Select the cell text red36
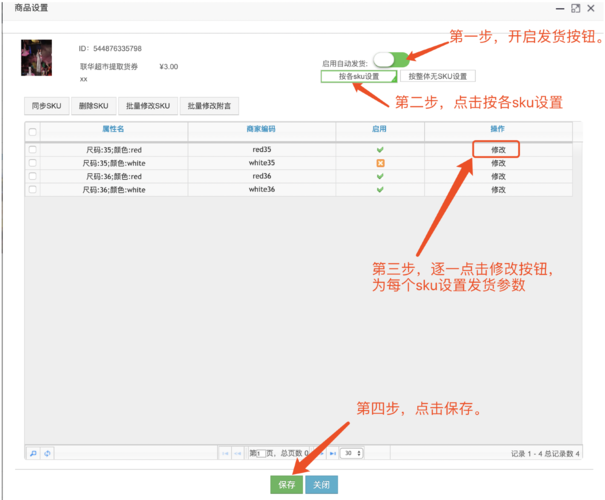Image resolution: width=605 pixels, height=500 pixels. (262, 176)
